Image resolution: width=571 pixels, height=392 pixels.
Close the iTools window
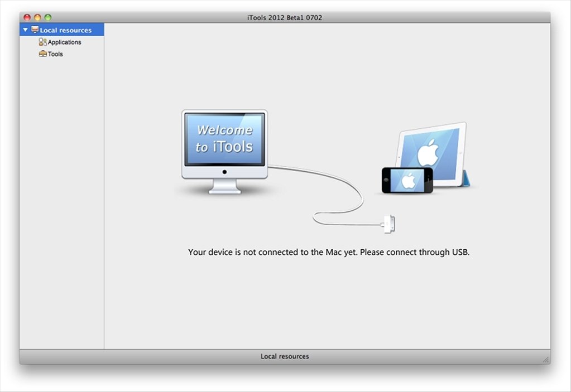click(27, 17)
